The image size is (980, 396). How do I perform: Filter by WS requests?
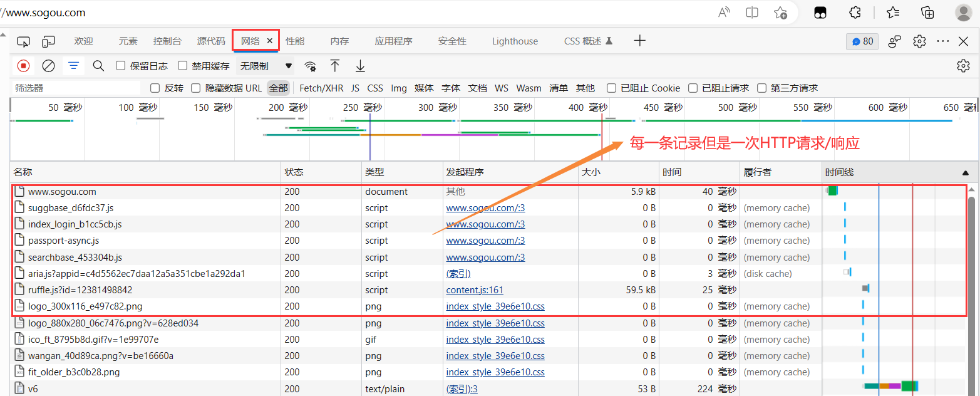(501, 88)
